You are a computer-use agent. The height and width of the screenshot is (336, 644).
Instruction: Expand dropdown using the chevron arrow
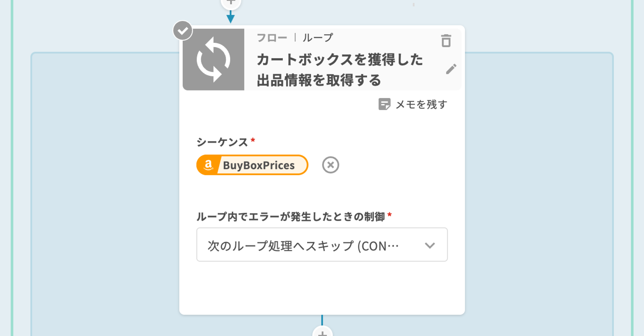coord(430,245)
